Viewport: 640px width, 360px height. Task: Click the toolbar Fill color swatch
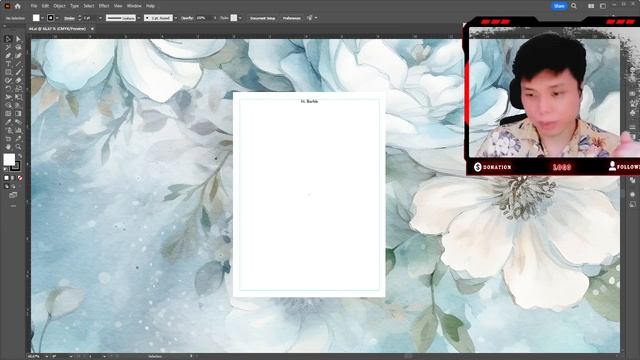point(9,160)
